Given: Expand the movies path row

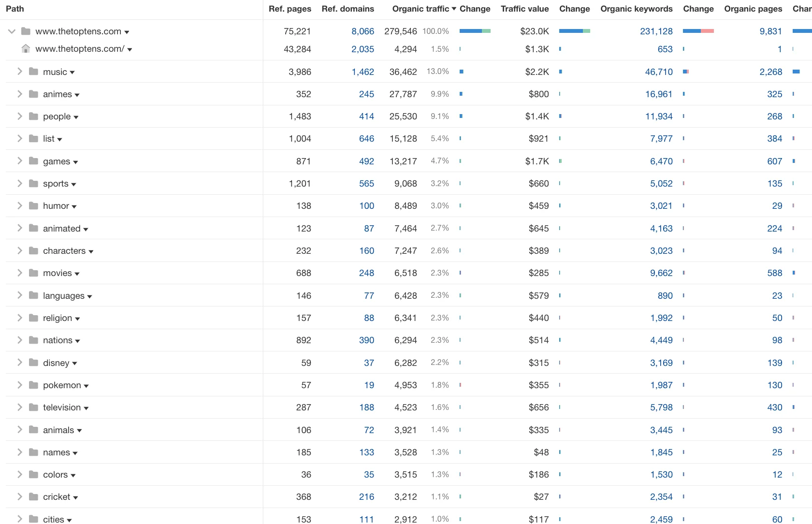Looking at the screenshot, I should coord(19,273).
